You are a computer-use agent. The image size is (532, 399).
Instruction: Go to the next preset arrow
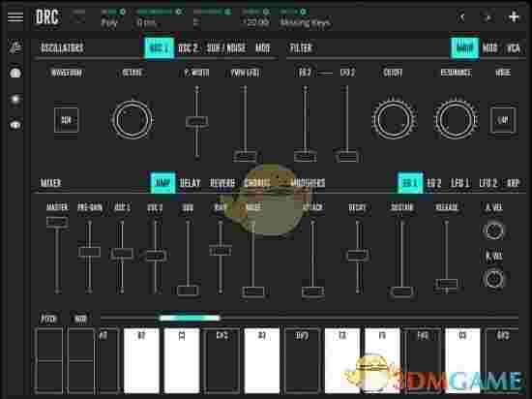click(x=488, y=16)
